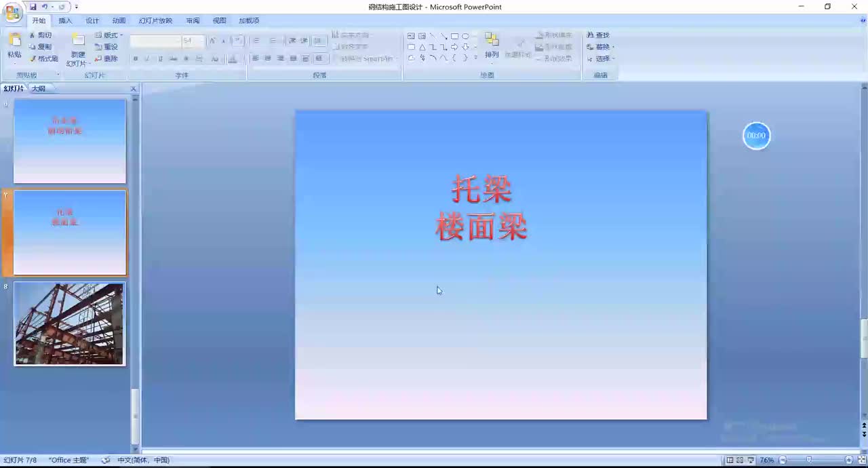This screenshot has width=868, height=468.
Task: Open the Office button menu
Action: (x=12, y=12)
